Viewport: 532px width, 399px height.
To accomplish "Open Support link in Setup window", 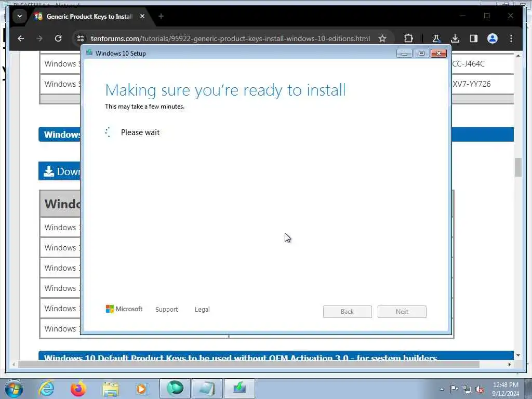I will pos(167,309).
